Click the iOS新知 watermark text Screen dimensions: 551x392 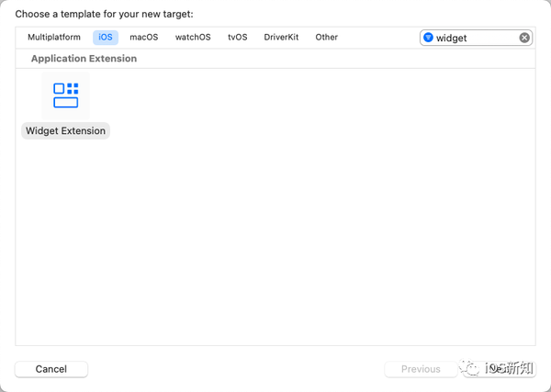(x=509, y=368)
